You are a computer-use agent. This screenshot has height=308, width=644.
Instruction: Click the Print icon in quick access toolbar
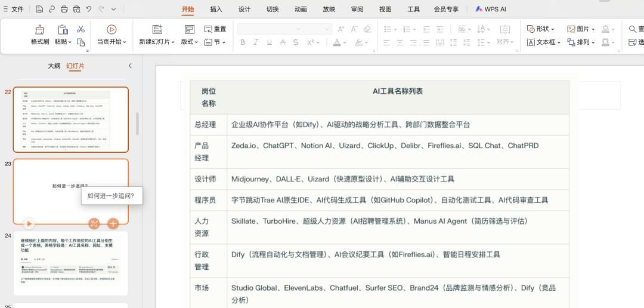click(64, 9)
